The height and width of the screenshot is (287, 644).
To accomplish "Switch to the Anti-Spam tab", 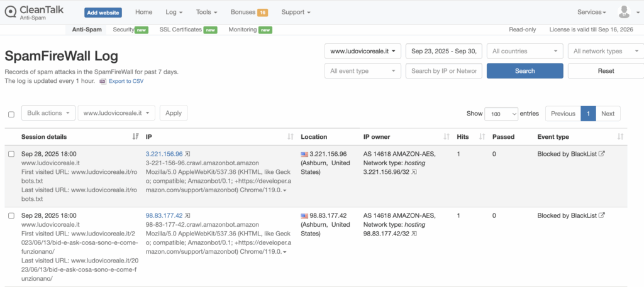I will 87,30.
